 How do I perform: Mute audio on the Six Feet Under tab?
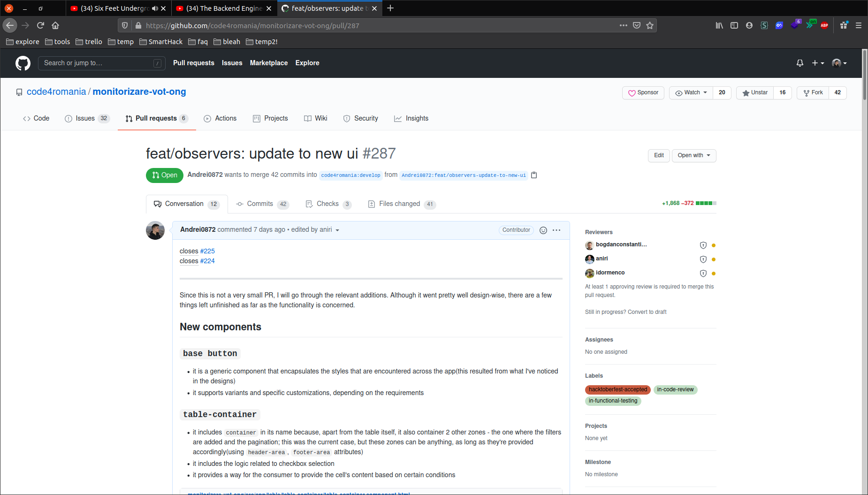tap(155, 8)
